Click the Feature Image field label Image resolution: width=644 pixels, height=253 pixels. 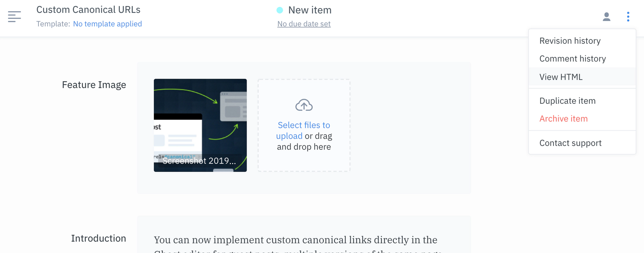tap(94, 85)
